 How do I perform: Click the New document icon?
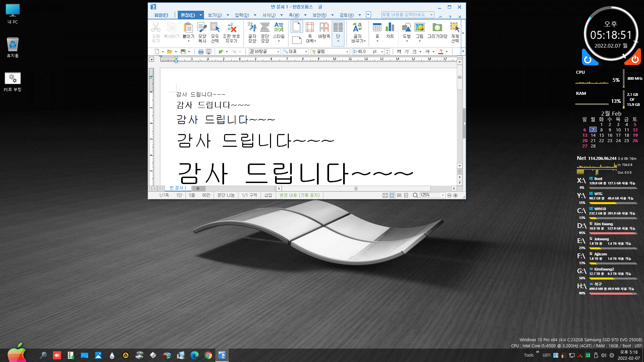tap(157, 52)
